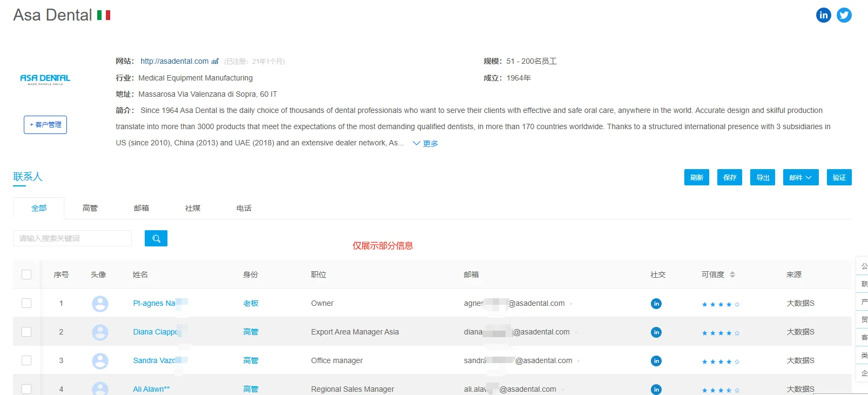Click the Owner position cell
The width and height of the screenshot is (868, 395).
click(322, 303)
